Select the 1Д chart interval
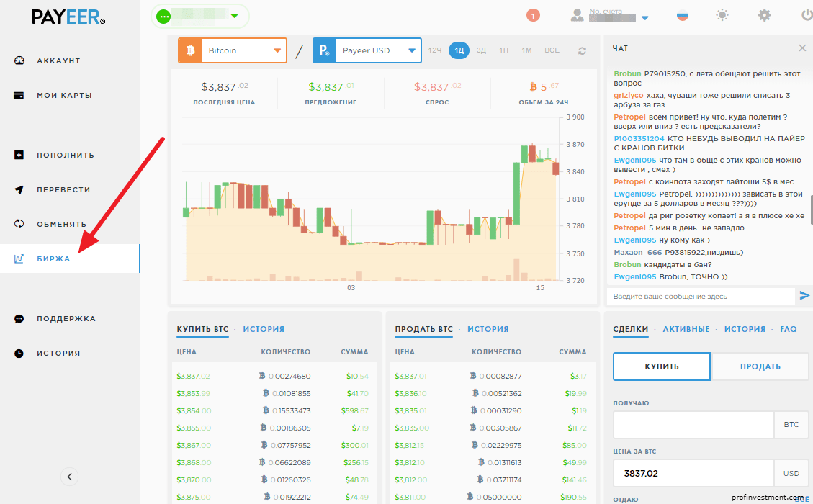The width and height of the screenshot is (813, 504). 459,50
